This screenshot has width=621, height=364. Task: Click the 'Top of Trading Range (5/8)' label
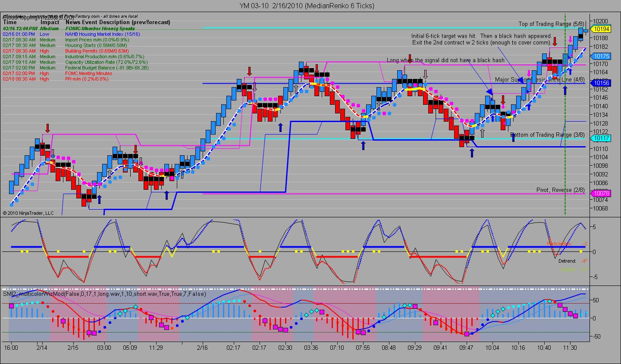[x=552, y=24]
